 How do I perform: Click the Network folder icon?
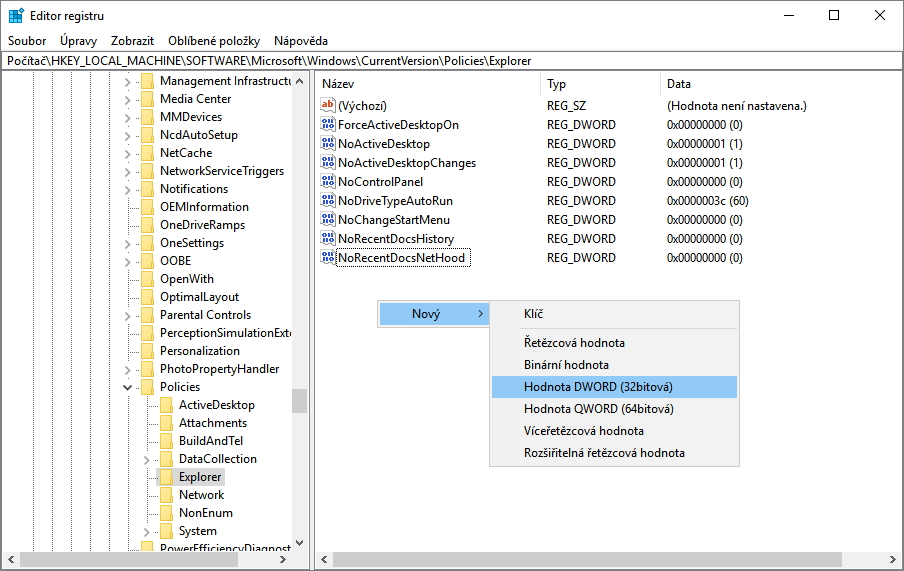[166, 494]
